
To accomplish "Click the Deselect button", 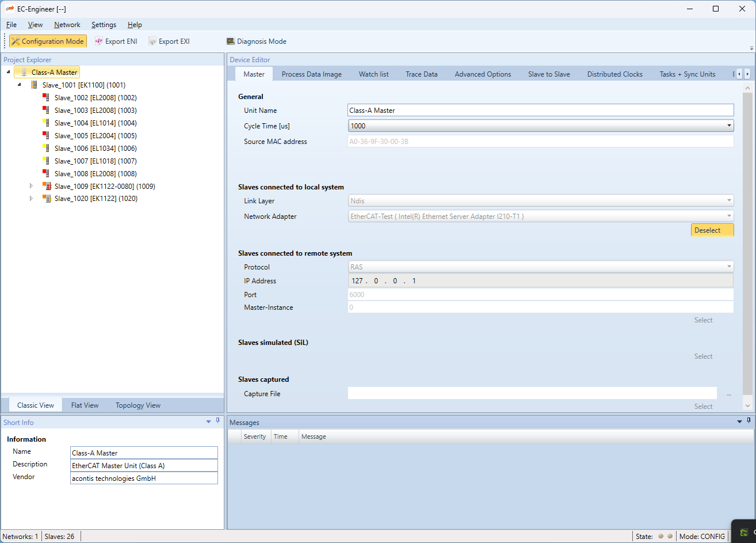I will pyautogui.click(x=712, y=230).
